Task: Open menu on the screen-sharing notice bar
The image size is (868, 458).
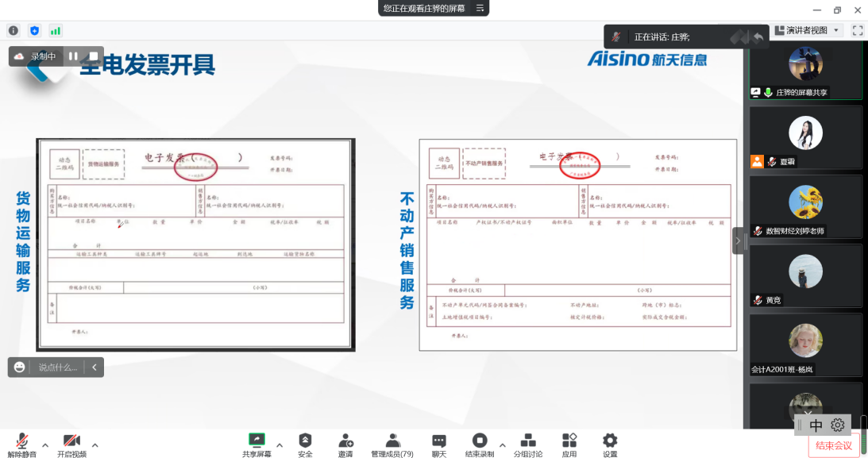Action: point(480,8)
